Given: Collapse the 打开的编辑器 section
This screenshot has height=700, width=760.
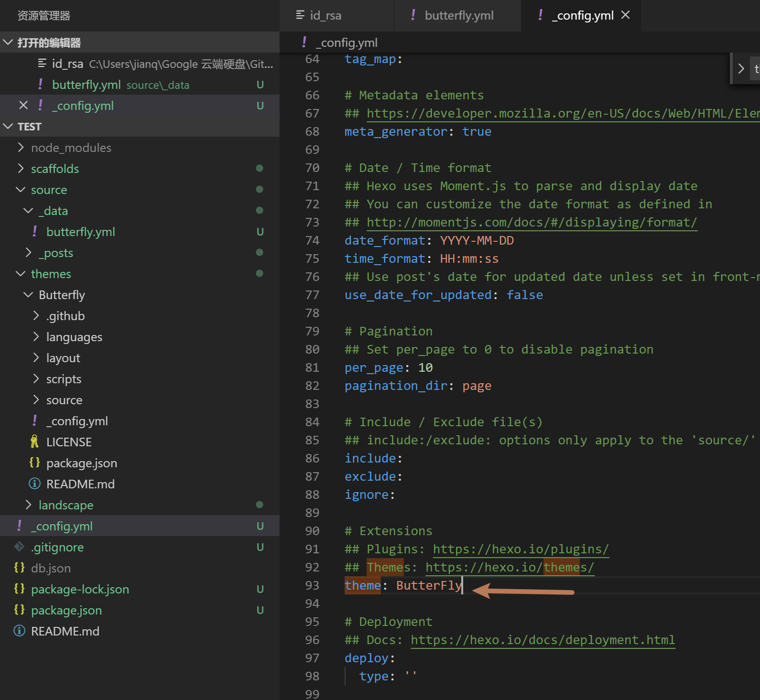Looking at the screenshot, I should 140,43.
